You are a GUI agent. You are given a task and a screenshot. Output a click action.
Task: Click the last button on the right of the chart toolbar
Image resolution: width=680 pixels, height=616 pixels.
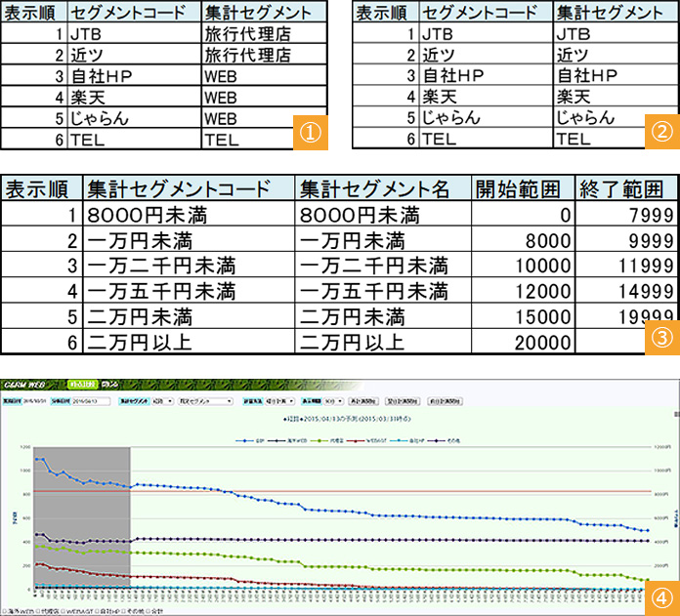click(x=445, y=401)
